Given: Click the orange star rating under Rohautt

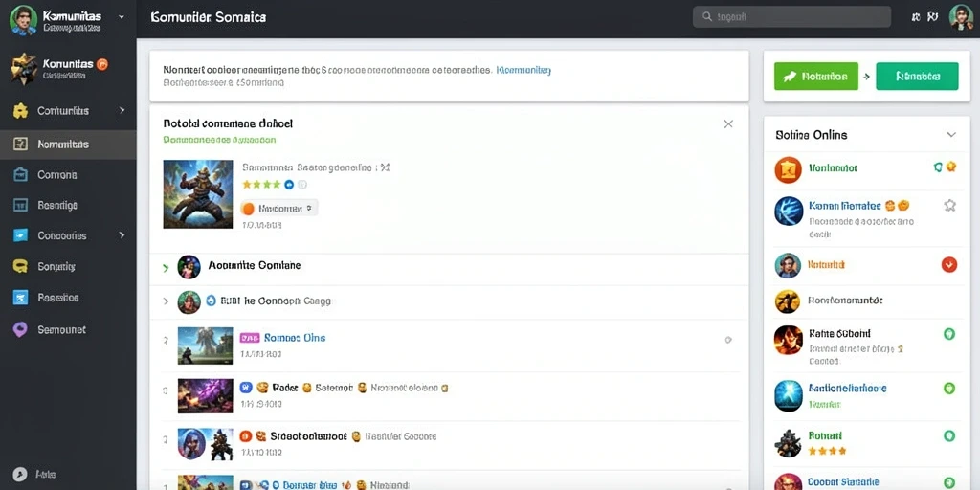Looking at the screenshot, I should point(827,450).
